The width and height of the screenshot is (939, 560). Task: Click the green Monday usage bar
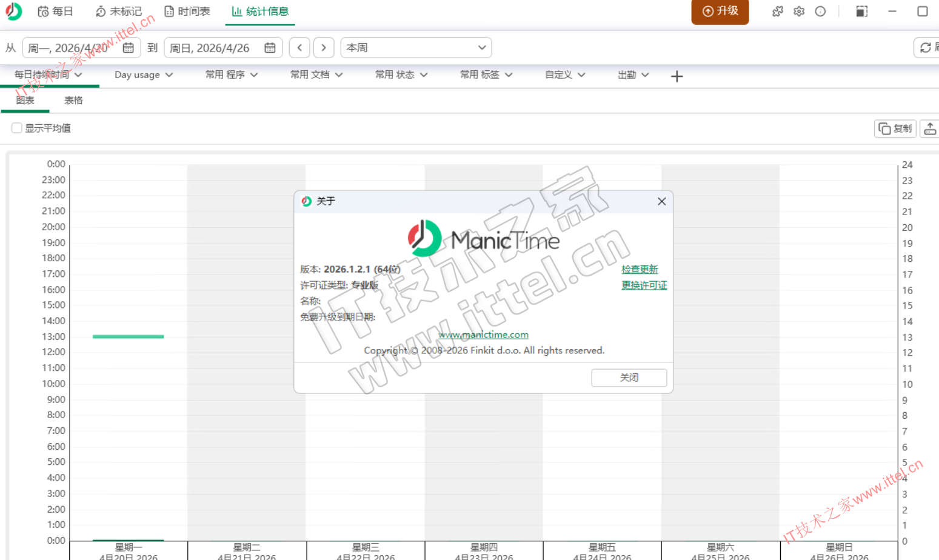click(x=128, y=336)
